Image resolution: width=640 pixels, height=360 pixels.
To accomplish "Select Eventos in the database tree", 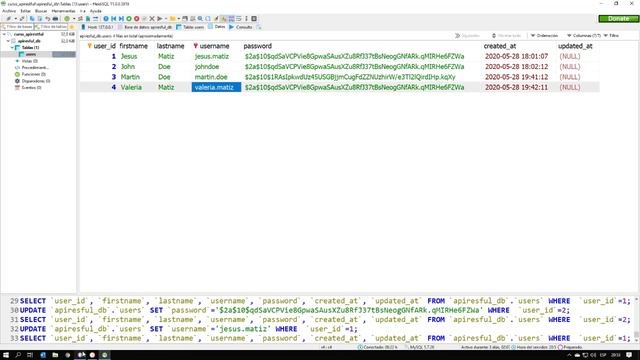I will (x=31, y=87).
